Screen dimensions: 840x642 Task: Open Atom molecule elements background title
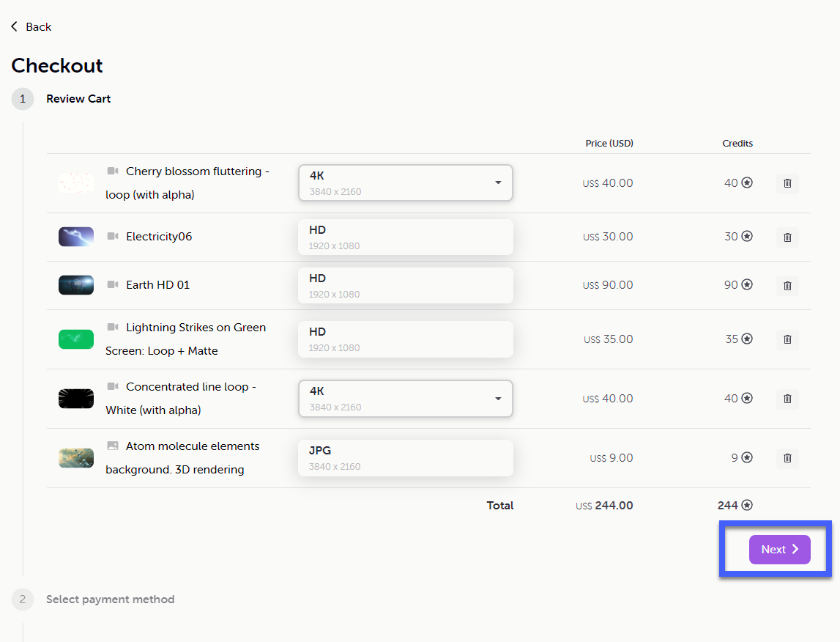(182, 457)
